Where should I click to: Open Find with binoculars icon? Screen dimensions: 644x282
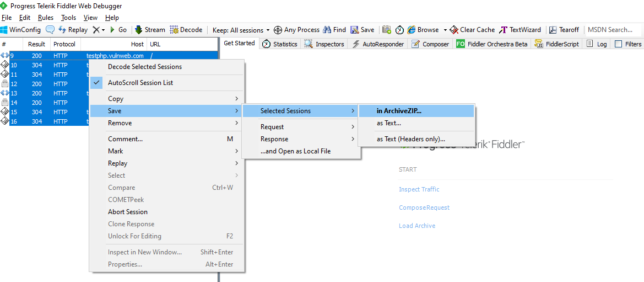point(334,30)
